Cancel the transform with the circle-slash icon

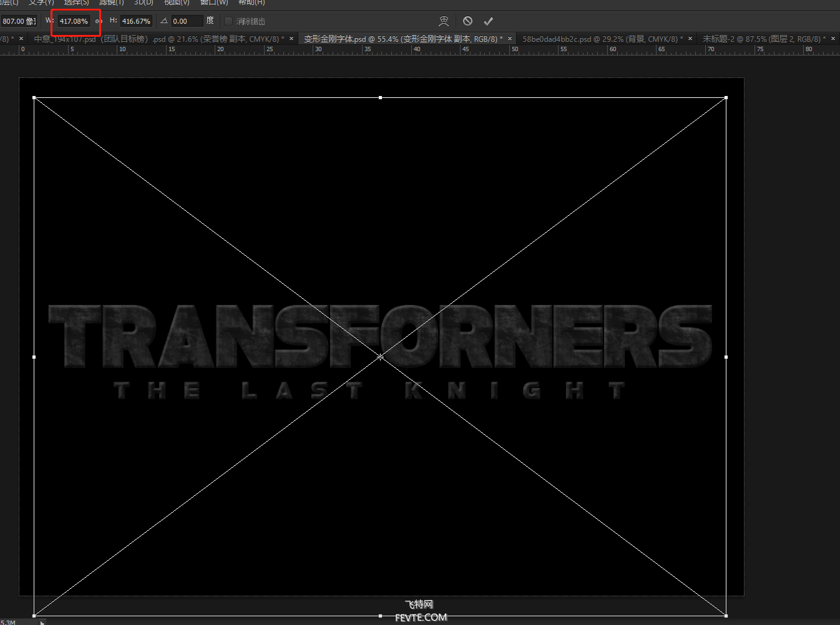467,21
